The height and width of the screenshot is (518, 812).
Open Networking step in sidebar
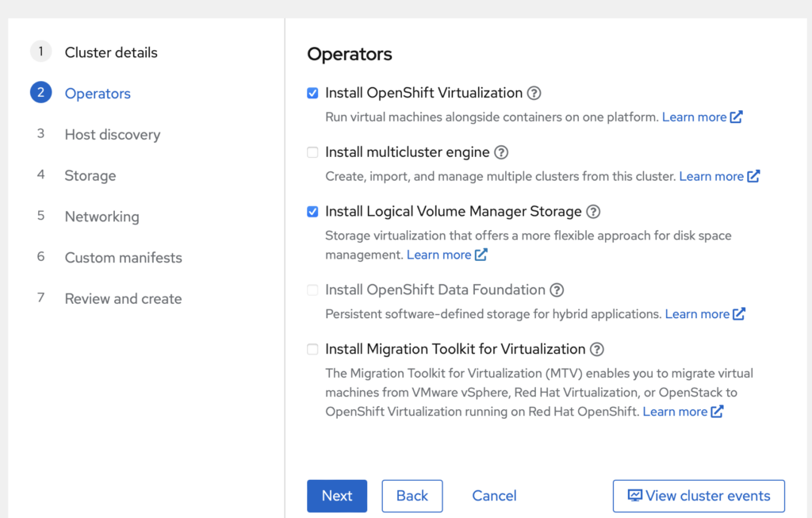pos(101,217)
